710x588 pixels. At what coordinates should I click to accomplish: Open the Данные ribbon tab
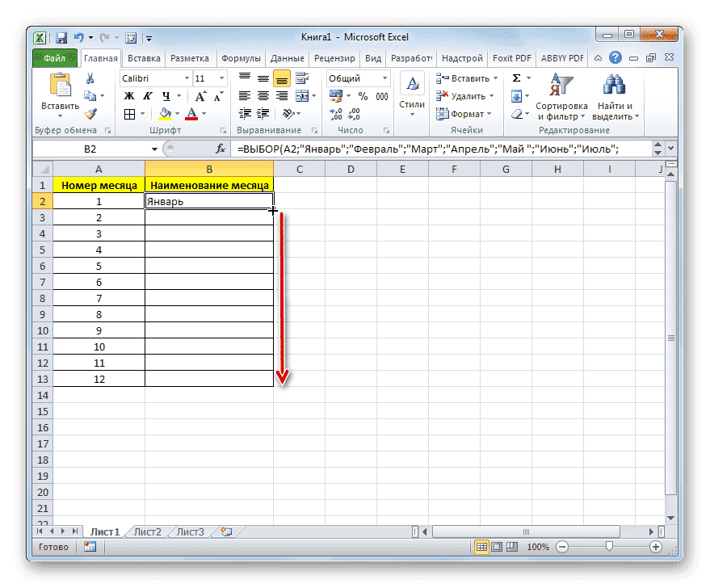click(286, 57)
